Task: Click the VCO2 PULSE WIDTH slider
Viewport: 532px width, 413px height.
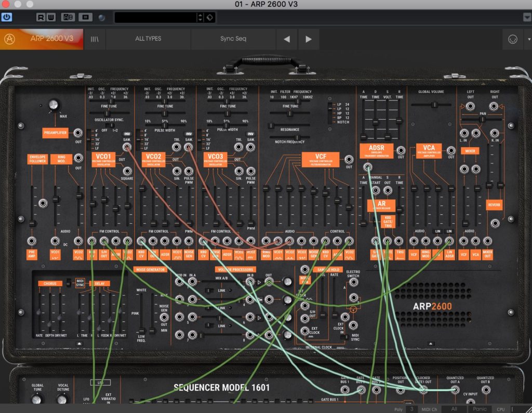Action: (x=165, y=125)
